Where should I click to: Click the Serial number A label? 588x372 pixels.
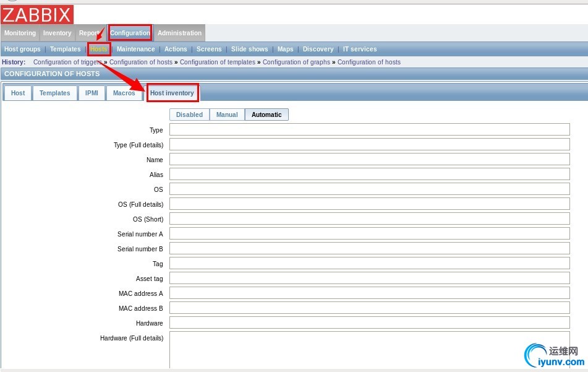pos(140,234)
